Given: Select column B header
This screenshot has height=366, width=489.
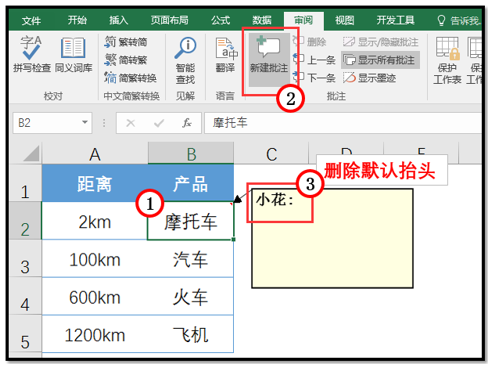Looking at the screenshot, I should 191,153.
